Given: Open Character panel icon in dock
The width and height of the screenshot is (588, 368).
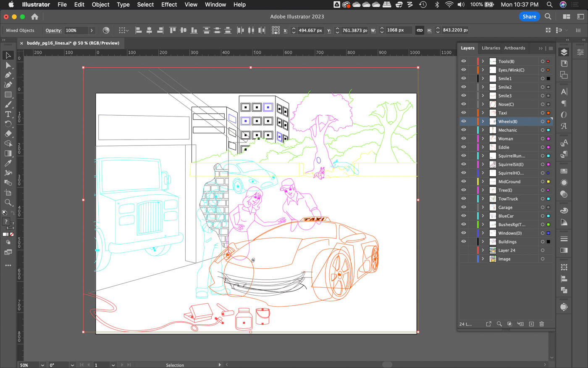Looking at the screenshot, I should point(564,92).
